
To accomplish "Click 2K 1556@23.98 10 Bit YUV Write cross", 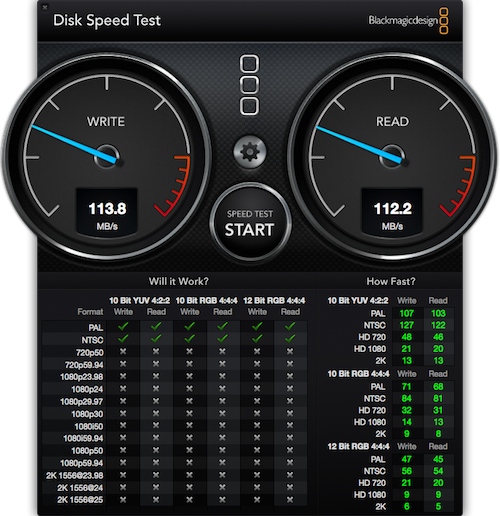I will [123, 475].
